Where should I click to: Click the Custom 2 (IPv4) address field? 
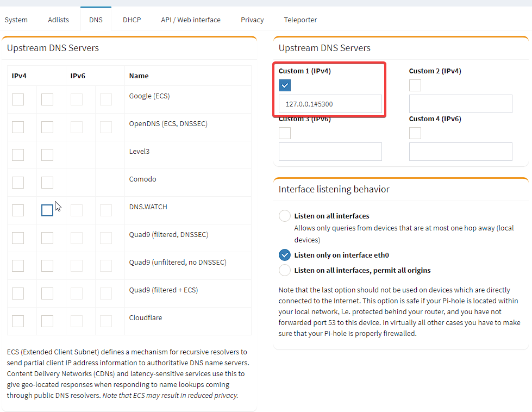pos(460,104)
